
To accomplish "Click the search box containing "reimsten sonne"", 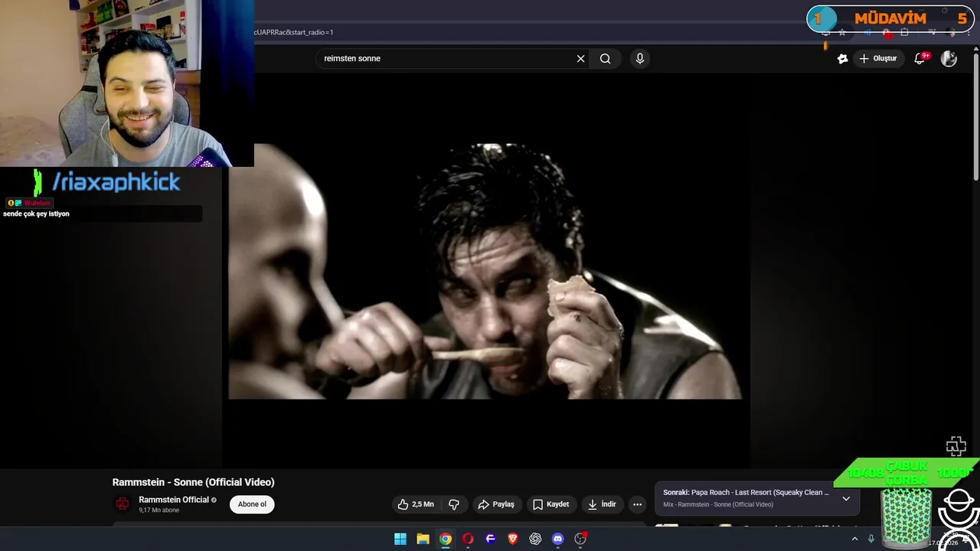I will [452, 58].
